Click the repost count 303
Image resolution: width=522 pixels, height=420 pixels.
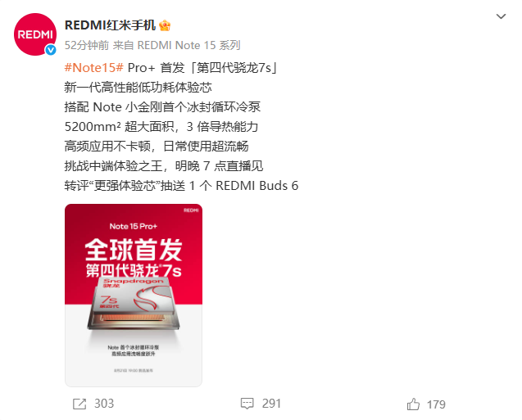pyautogui.click(x=104, y=404)
